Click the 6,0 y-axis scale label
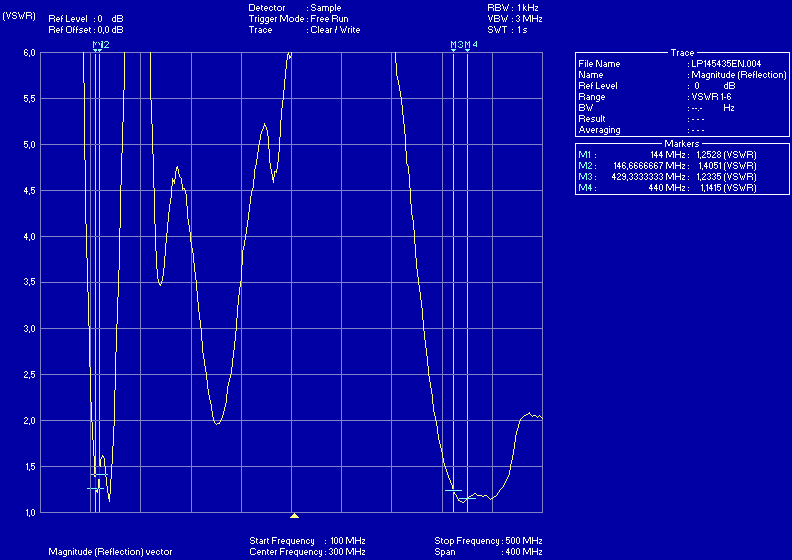 pyautogui.click(x=28, y=53)
